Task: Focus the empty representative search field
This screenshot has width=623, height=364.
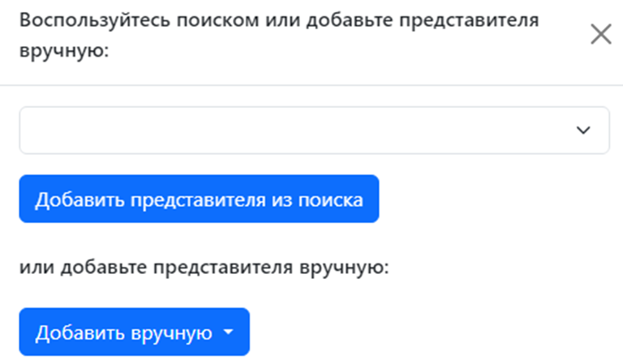Action: pyautogui.click(x=292, y=131)
